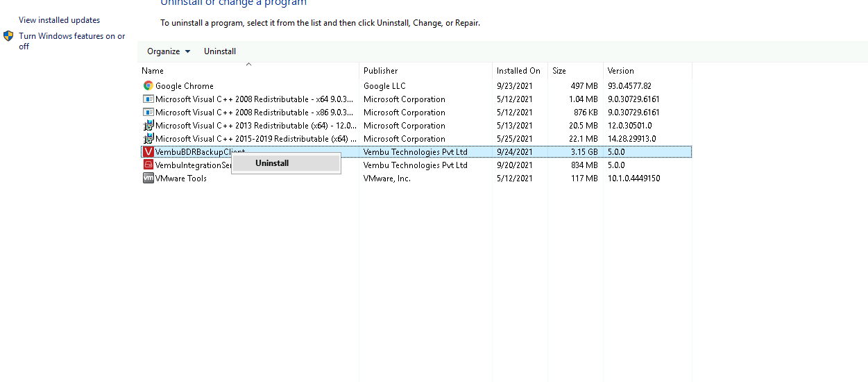This screenshot has height=382, width=868.
Task: Choose Uninstall from the context menu
Action: [272, 163]
